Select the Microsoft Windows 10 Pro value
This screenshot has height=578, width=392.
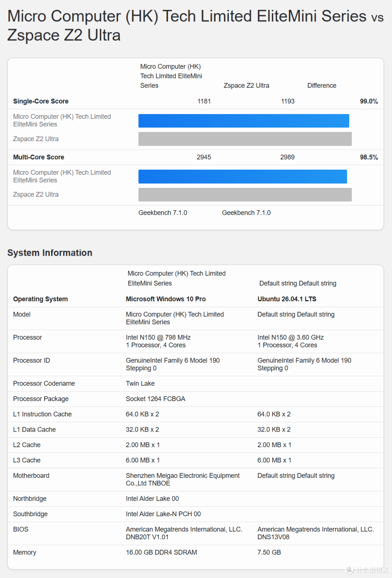[166, 299]
